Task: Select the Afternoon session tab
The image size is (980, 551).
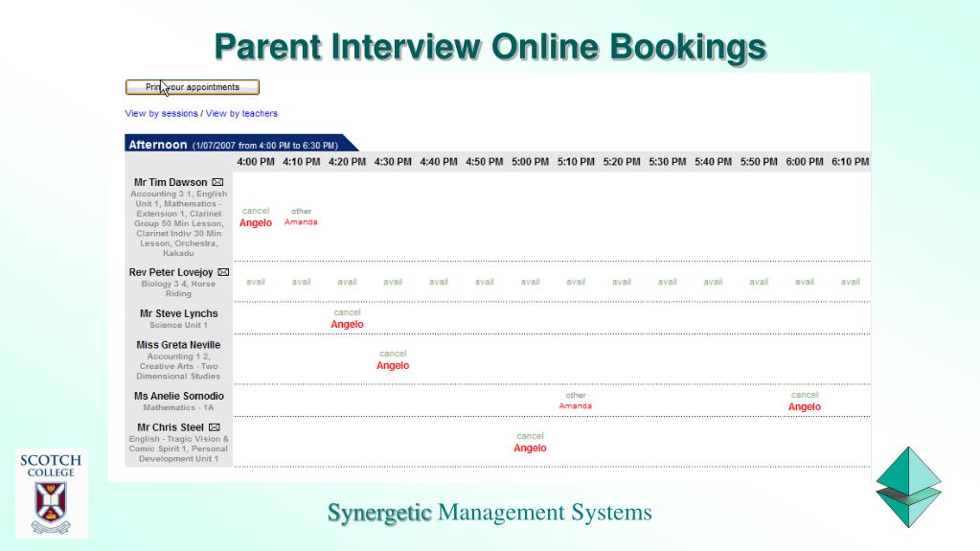Action: [x=241, y=143]
